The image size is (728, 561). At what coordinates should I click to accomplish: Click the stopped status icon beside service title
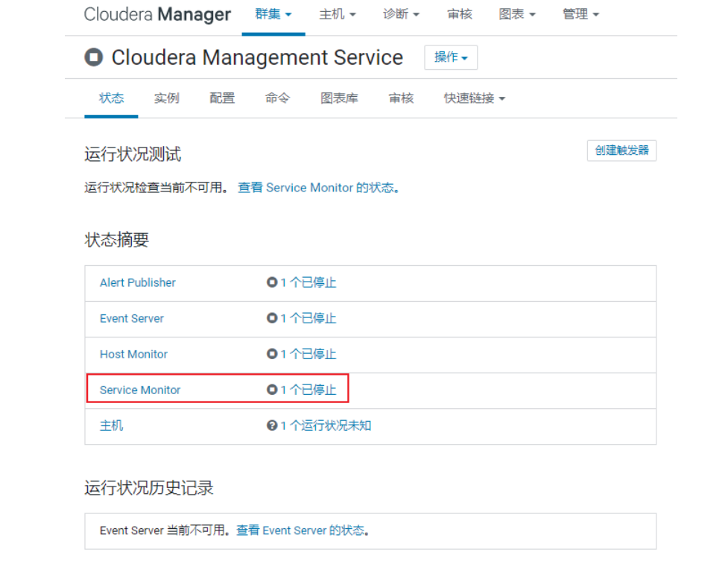(93, 57)
